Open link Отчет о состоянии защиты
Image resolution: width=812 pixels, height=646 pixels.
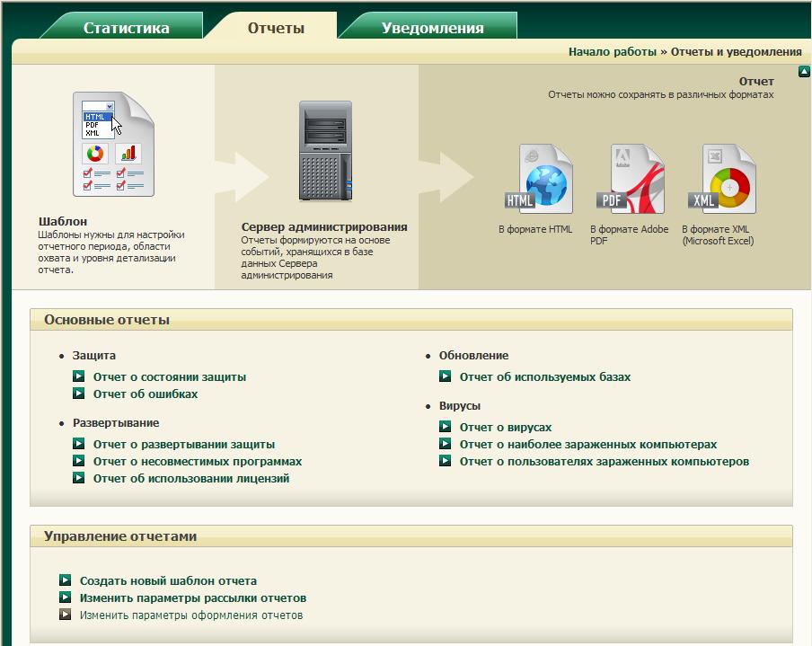tap(170, 377)
